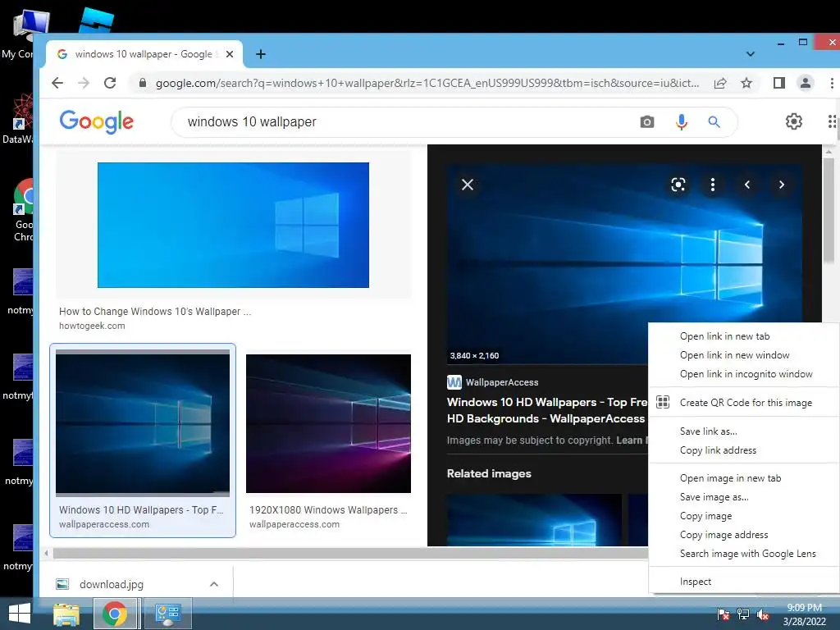Image resolution: width=840 pixels, height=630 pixels.
Task: Open the Control Panel taskbar icon
Action: 167,614
